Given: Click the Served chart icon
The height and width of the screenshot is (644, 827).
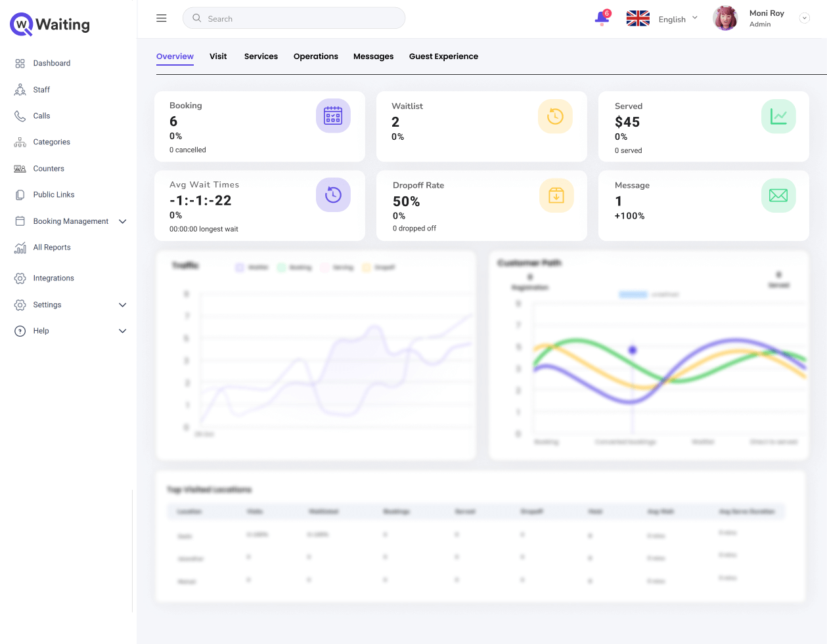Looking at the screenshot, I should pos(778,117).
